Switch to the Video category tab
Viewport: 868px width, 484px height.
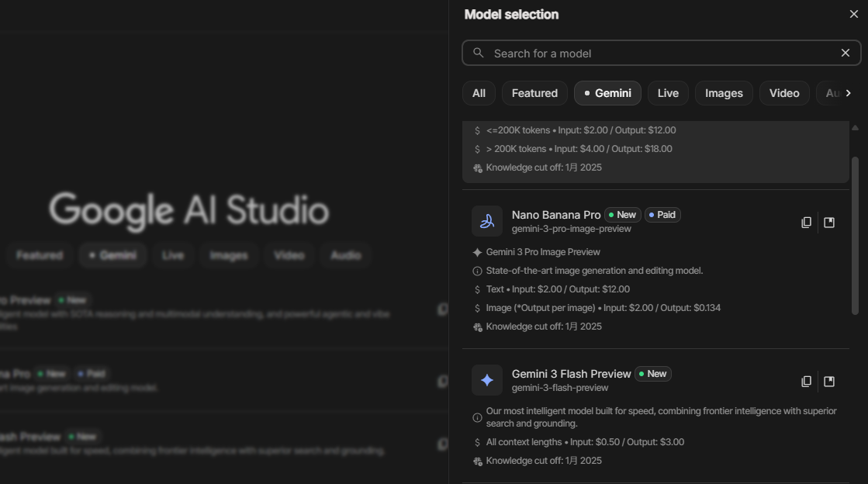(784, 93)
